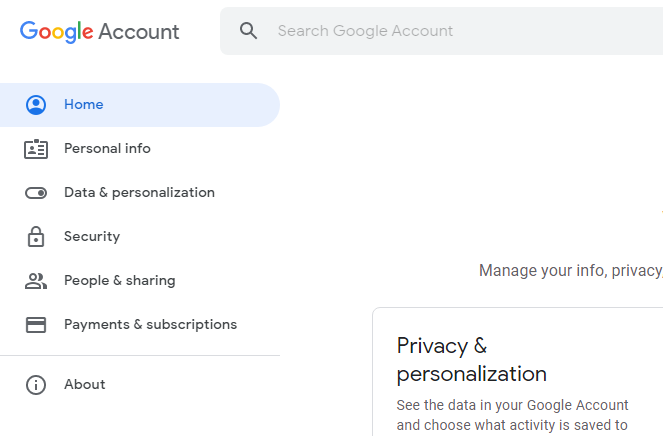The height and width of the screenshot is (436, 663).
Task: Select the Home menu label
Action: pyautogui.click(x=84, y=104)
